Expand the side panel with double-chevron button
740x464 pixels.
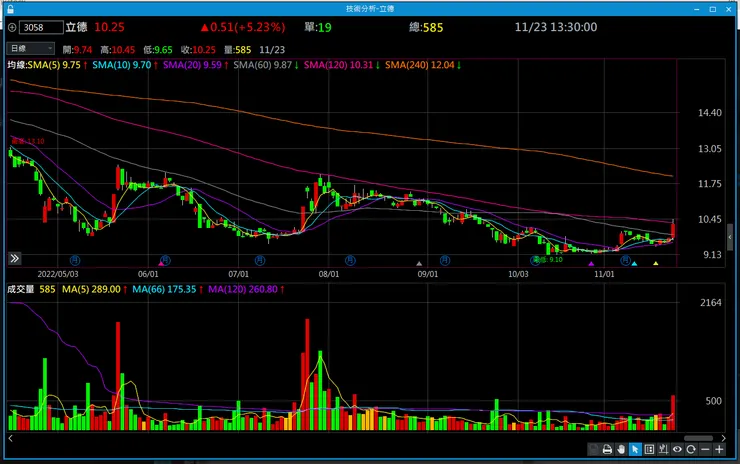tap(15, 258)
